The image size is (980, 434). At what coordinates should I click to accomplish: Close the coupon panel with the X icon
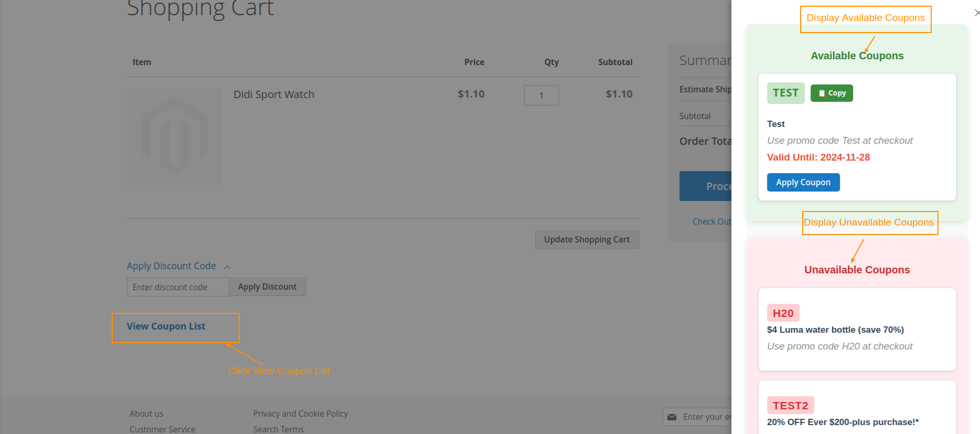(977, 13)
